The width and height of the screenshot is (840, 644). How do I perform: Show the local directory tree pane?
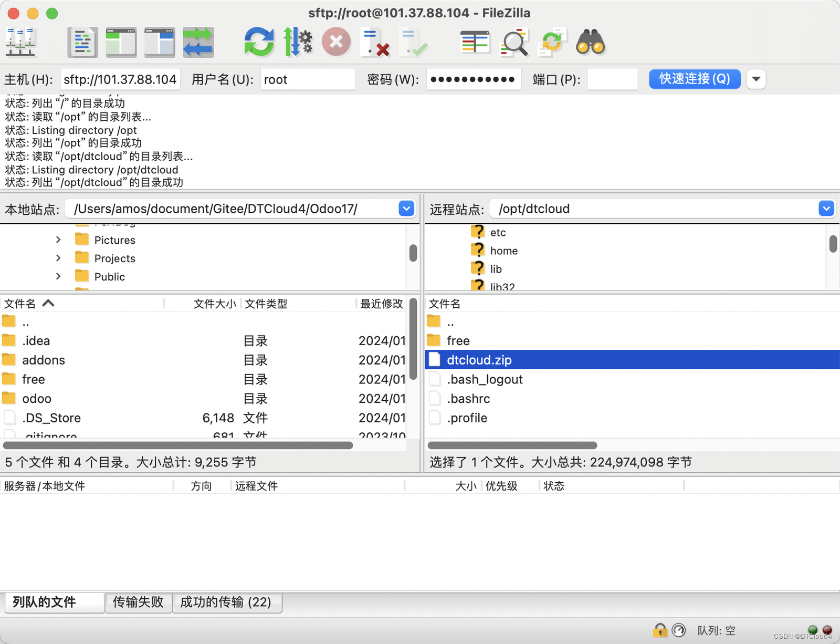click(x=121, y=42)
